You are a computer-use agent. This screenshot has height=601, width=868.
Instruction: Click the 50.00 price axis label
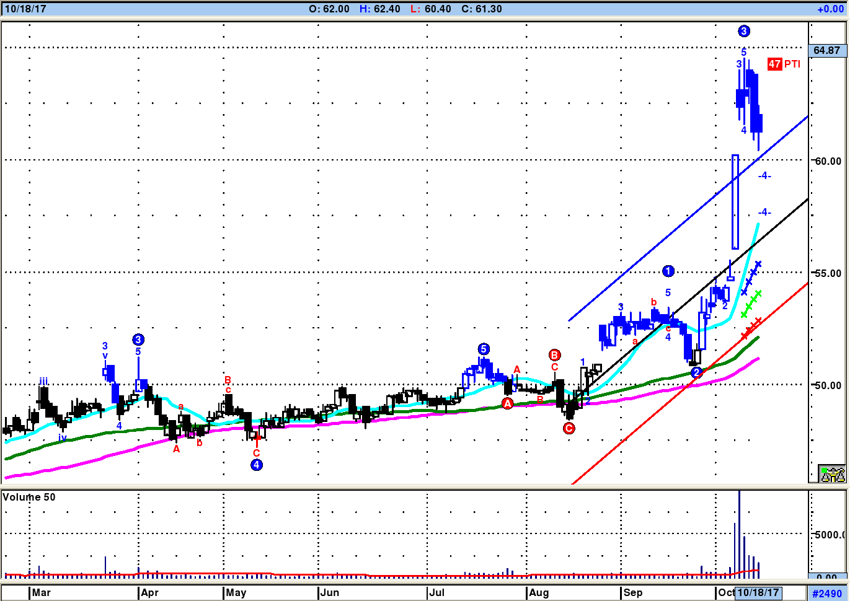828,385
